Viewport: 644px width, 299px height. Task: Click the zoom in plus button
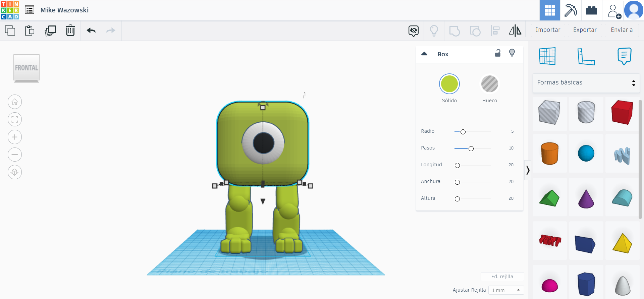tap(15, 137)
